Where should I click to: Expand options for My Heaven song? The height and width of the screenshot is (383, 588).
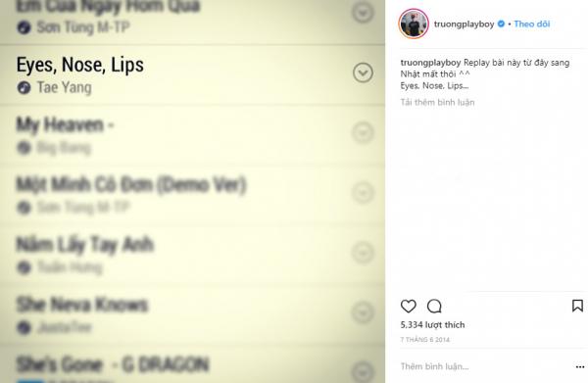pyautogui.click(x=363, y=132)
